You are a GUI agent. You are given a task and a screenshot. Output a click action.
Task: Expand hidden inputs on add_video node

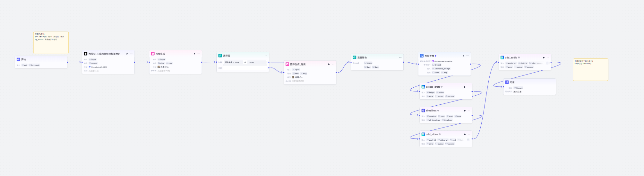pos(468,140)
